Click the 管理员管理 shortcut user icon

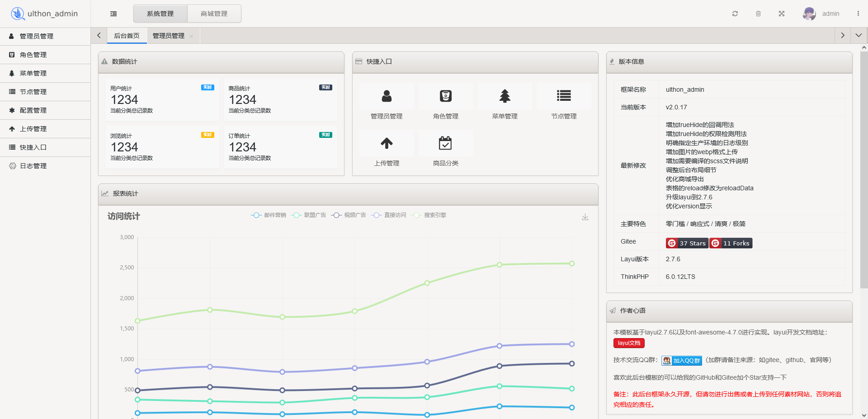click(x=387, y=96)
